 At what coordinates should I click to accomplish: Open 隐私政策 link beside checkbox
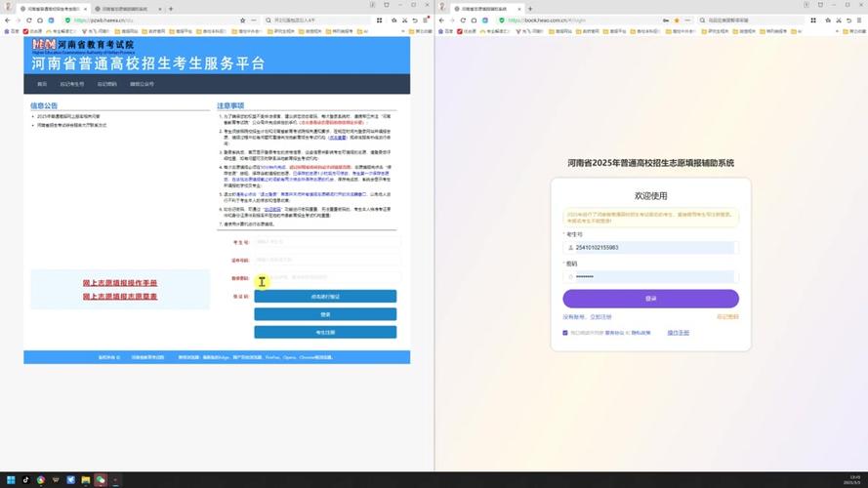[641, 333]
